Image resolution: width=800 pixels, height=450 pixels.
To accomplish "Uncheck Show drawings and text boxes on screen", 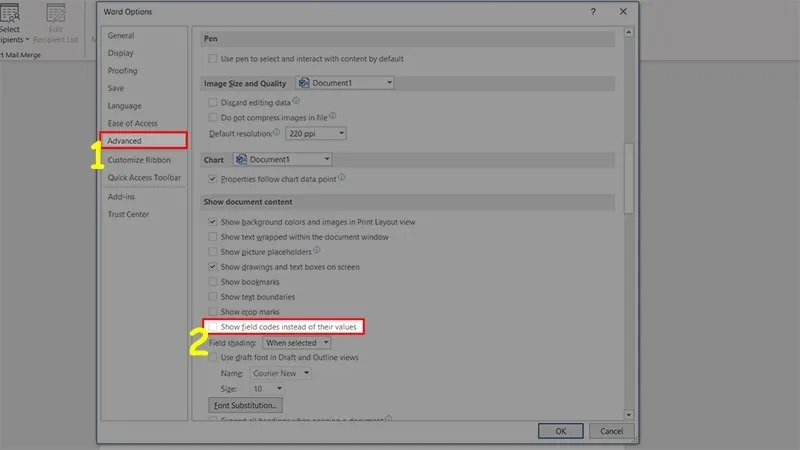I will tap(212, 267).
